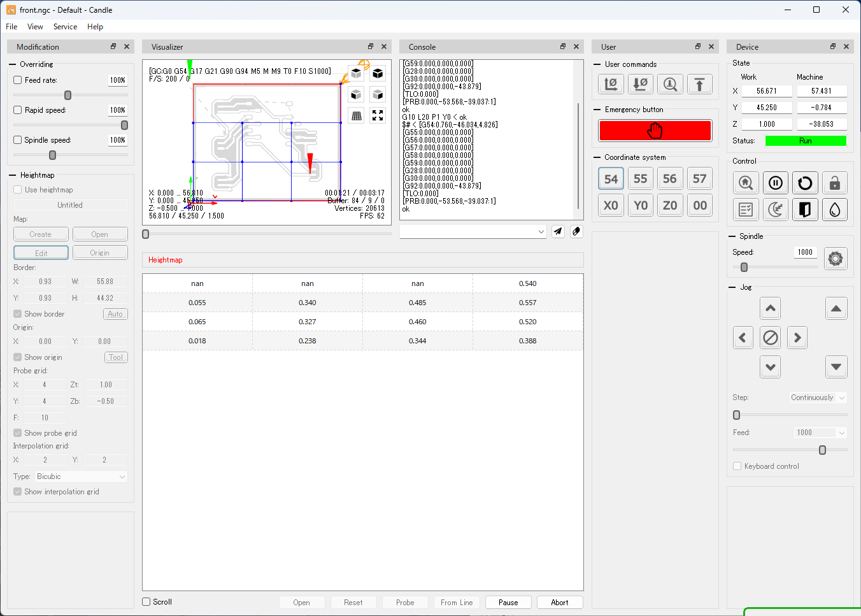
Task: Collapse the Heightmap section in Modification
Action: tap(13, 175)
